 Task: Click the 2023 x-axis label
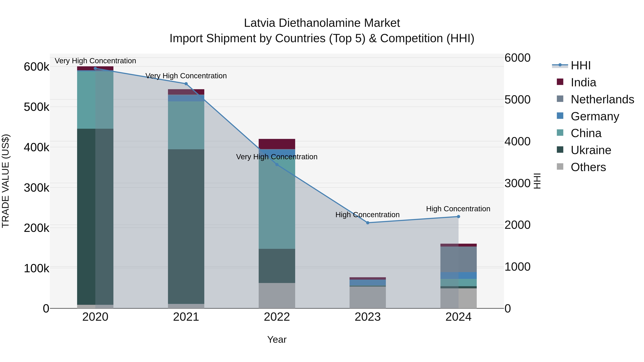click(367, 317)
